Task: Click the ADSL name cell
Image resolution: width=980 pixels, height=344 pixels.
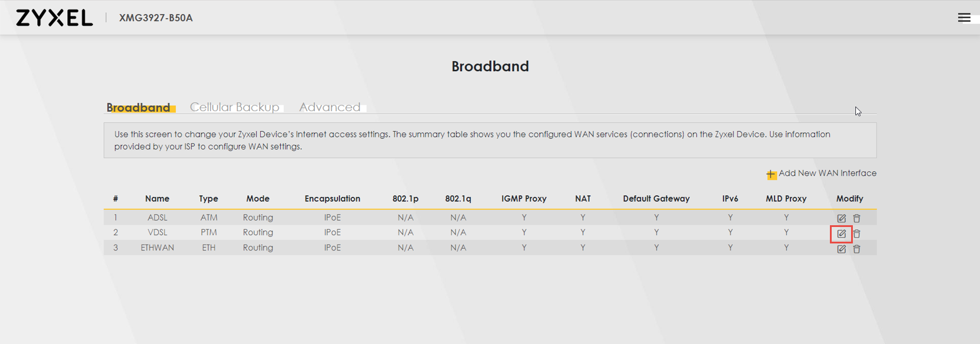Action: point(157,218)
